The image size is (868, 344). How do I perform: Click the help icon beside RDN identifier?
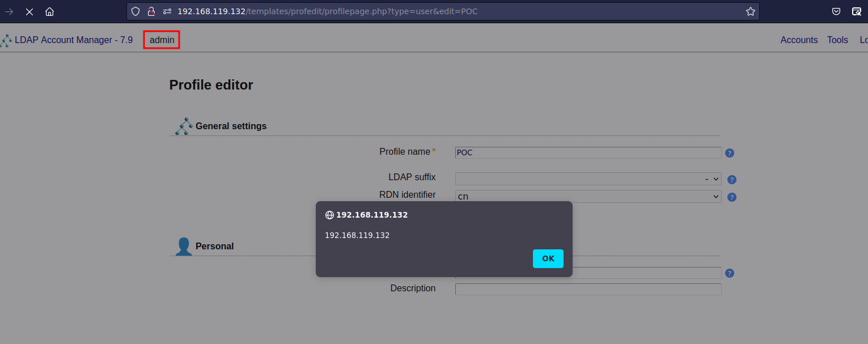click(x=731, y=197)
